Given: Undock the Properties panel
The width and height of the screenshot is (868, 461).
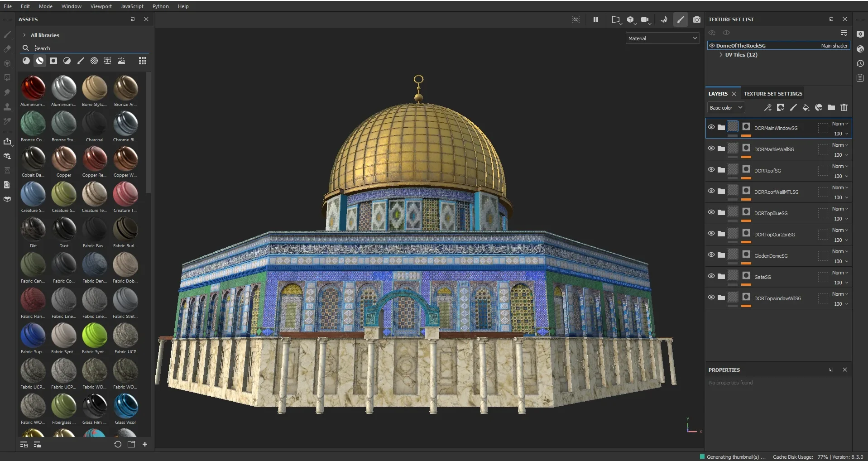Looking at the screenshot, I should pyautogui.click(x=831, y=370).
